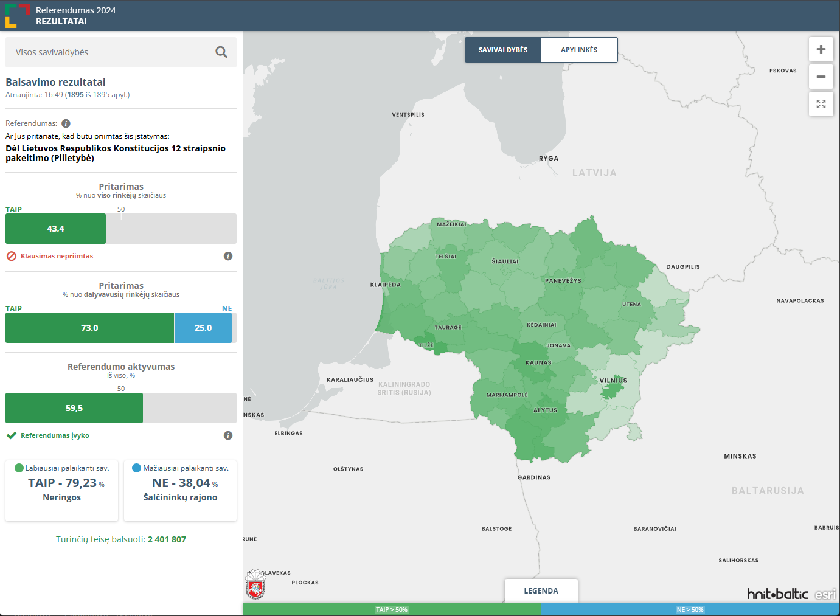Image resolution: width=840 pixels, height=616 pixels.
Task: Click the green TAIP 73,0 bar
Action: pos(89,328)
